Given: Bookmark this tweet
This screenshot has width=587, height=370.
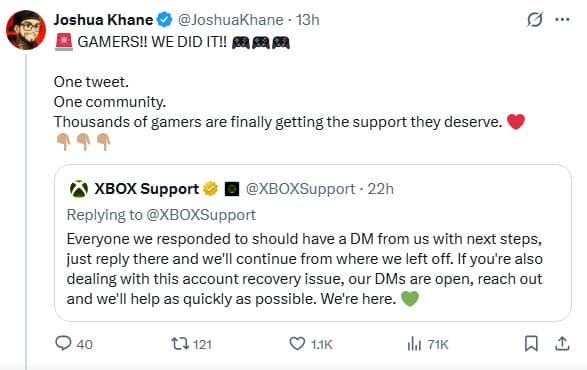Looking at the screenshot, I should coord(531,343).
